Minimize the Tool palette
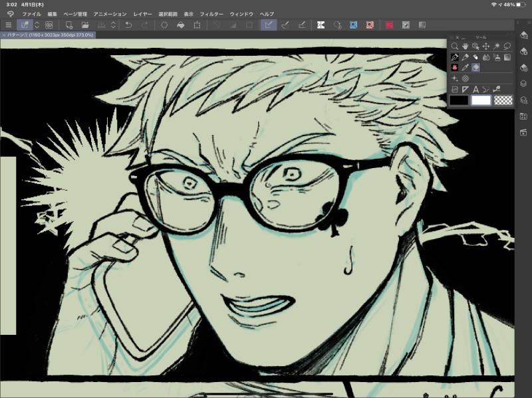This screenshot has height=398, width=532. pyautogui.click(x=463, y=38)
